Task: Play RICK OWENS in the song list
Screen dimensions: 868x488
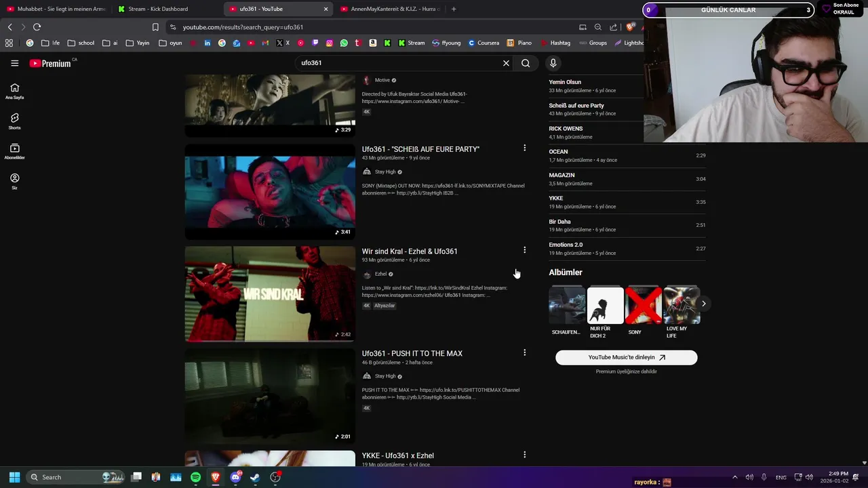Action: [627, 132]
